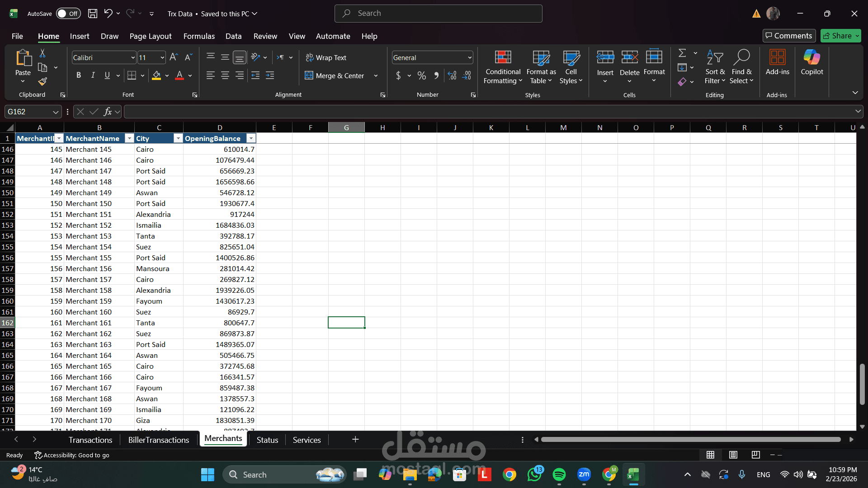Open the Formulas ribbon tab

click(199, 36)
